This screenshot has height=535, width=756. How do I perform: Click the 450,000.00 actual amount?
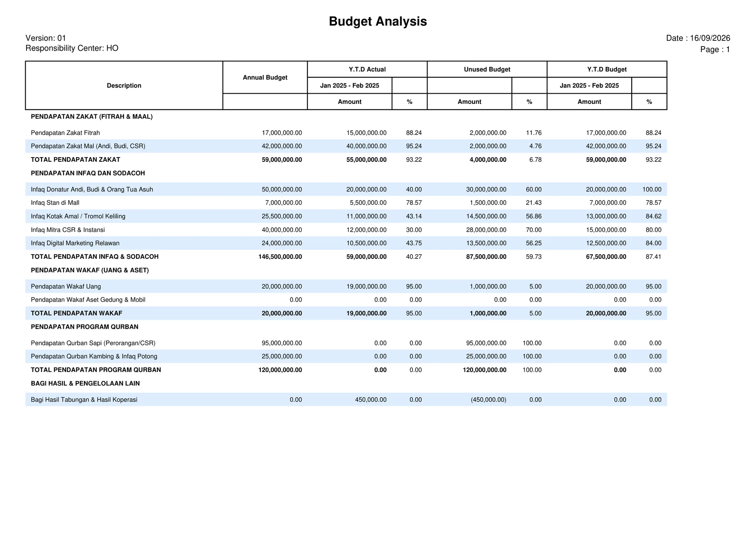[370, 400]
